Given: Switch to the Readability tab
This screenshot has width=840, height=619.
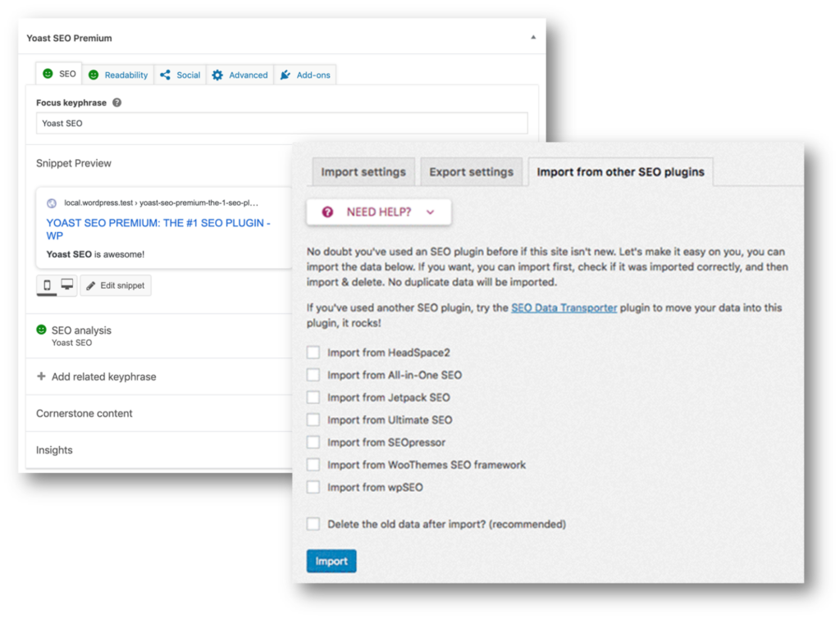Looking at the screenshot, I should pyautogui.click(x=118, y=75).
